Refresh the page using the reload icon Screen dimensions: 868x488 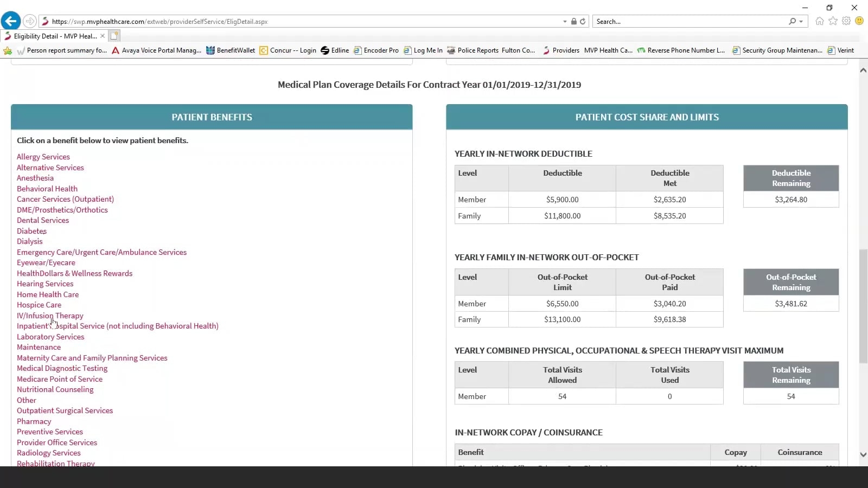click(x=583, y=22)
